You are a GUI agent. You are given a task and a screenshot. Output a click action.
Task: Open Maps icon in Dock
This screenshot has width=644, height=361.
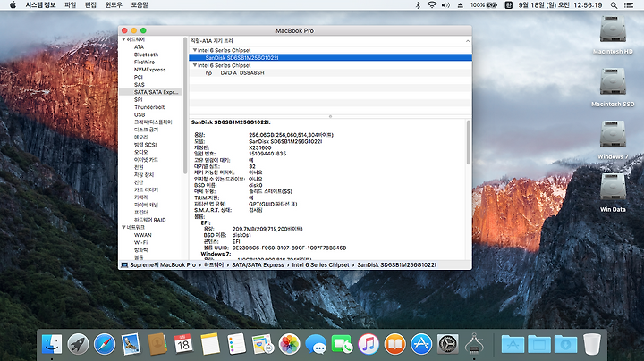click(263, 344)
